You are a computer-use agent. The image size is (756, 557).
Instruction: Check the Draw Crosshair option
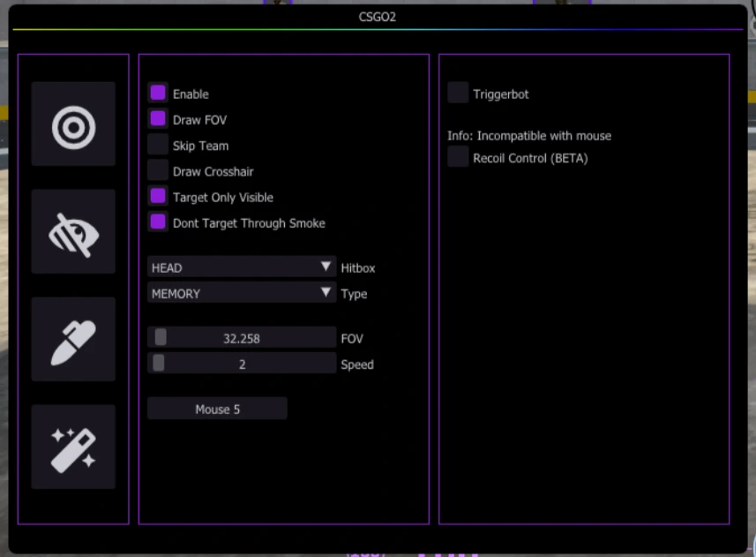[x=158, y=170]
